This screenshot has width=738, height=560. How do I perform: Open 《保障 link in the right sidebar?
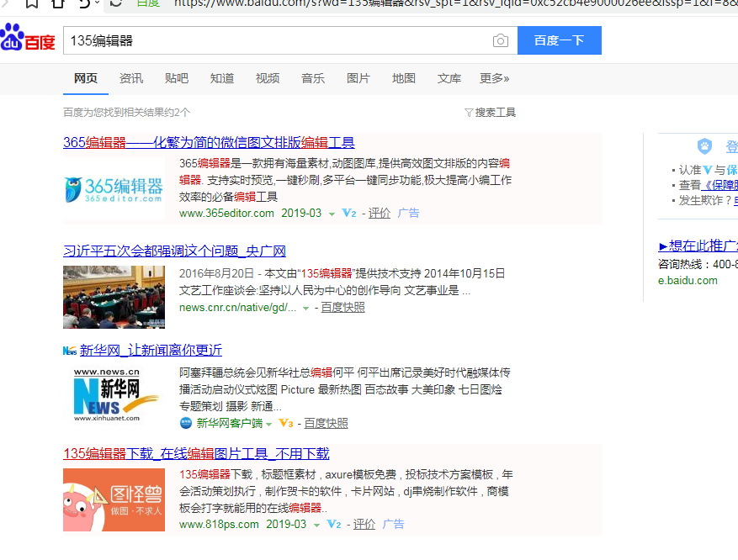coord(719,185)
